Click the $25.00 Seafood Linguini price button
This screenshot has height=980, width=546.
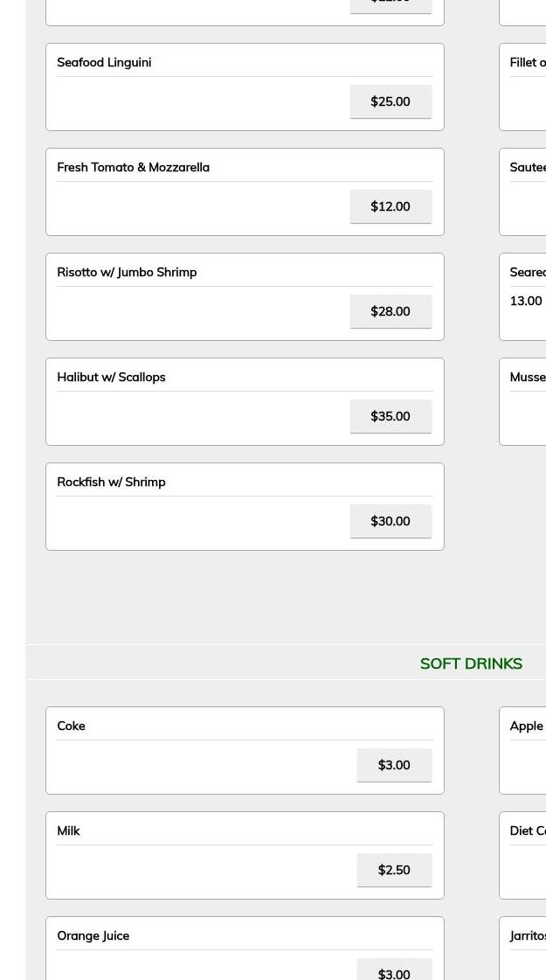tap(390, 101)
